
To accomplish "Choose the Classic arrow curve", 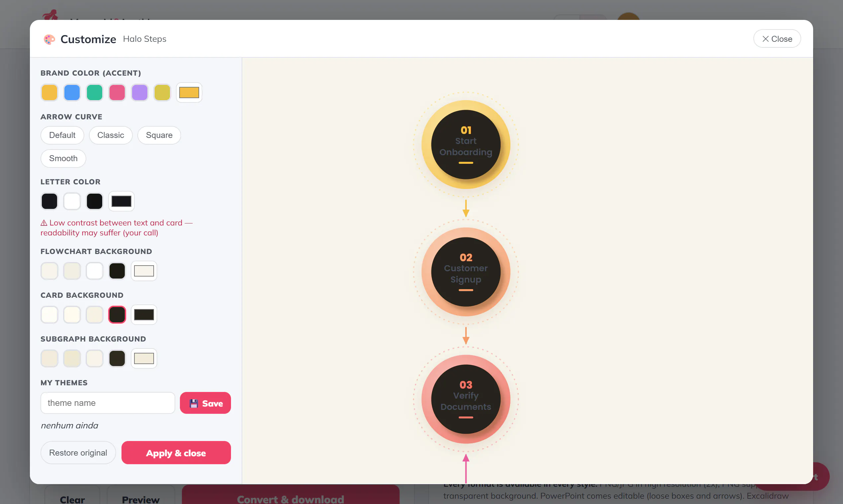I will [x=111, y=135].
